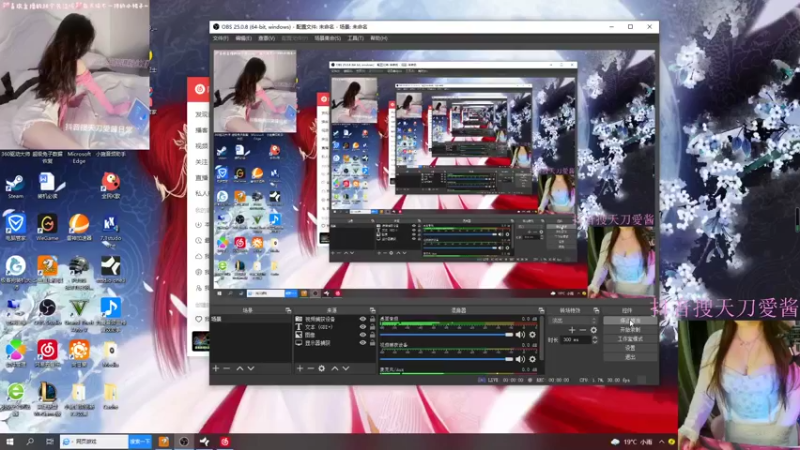This screenshot has height=450, width=800.
Task: Click the taskbar search input field
Action: tap(94, 442)
